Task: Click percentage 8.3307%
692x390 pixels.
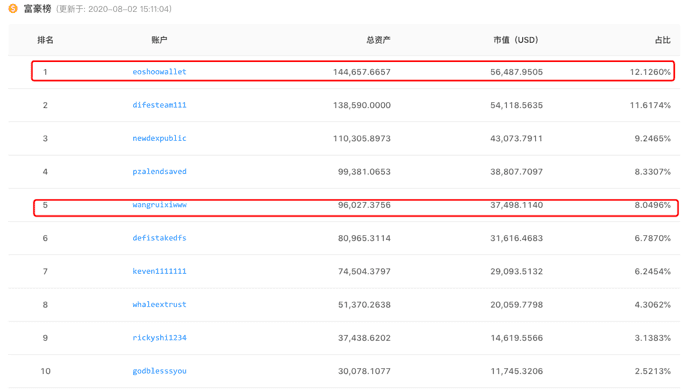Action: [653, 172]
